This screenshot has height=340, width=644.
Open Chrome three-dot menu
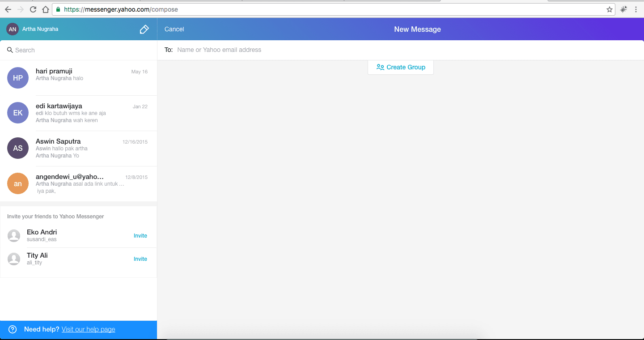click(636, 9)
